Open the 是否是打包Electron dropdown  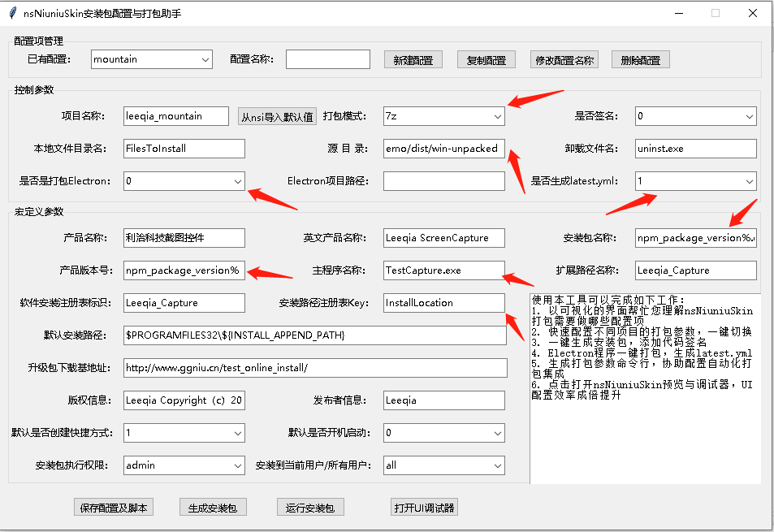point(184,181)
